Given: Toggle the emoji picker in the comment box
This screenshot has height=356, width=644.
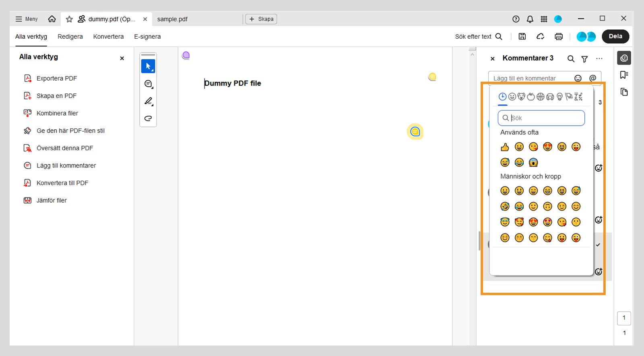Looking at the screenshot, I should coord(578,78).
